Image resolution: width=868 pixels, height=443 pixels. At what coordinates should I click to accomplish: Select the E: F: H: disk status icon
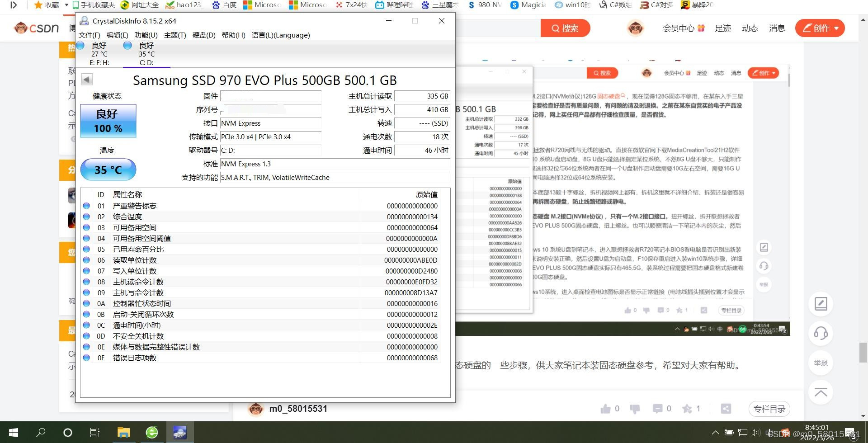click(80, 45)
